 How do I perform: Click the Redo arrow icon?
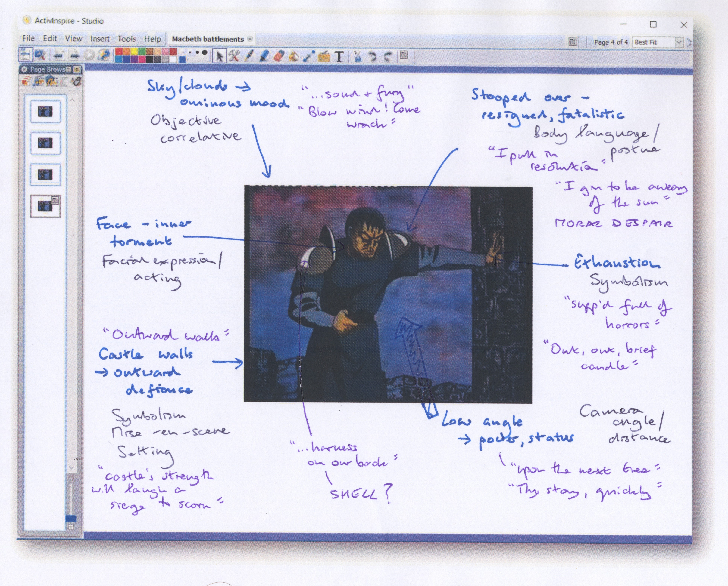(388, 56)
